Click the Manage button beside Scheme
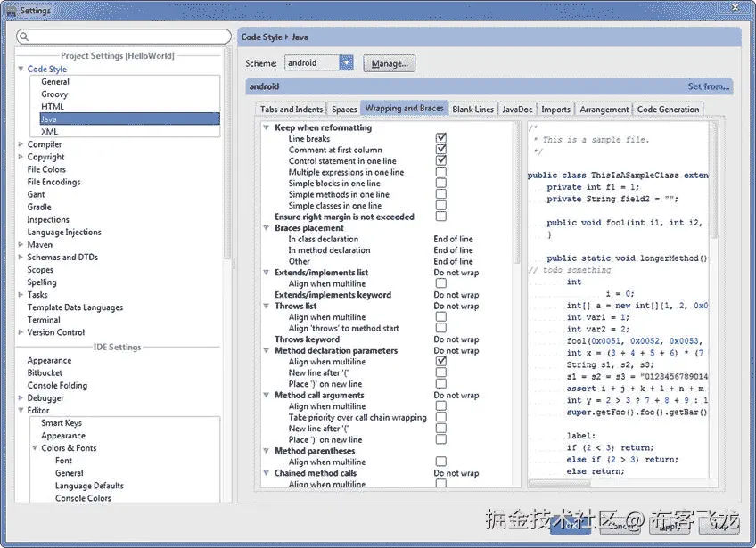The width and height of the screenshot is (756, 548). pyautogui.click(x=391, y=63)
